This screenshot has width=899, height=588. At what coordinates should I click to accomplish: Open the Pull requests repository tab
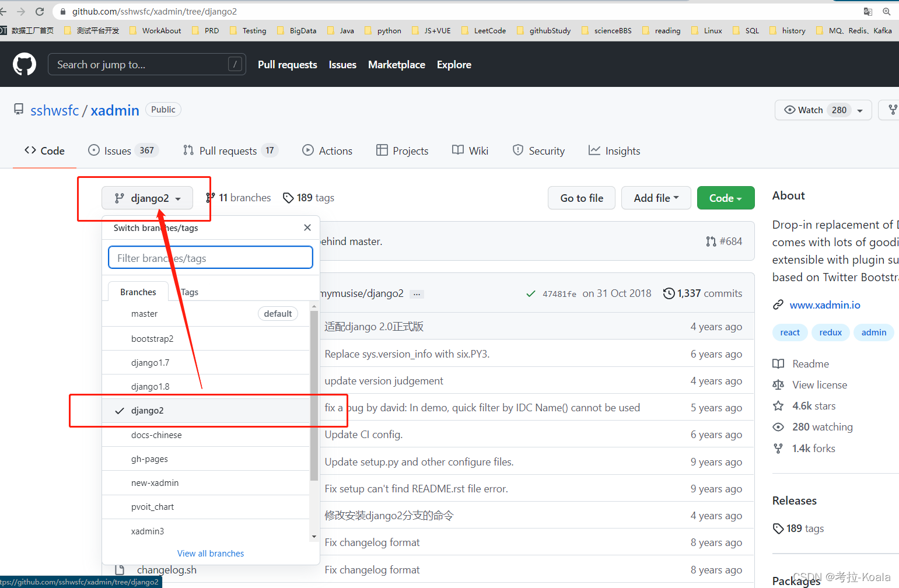pos(230,150)
